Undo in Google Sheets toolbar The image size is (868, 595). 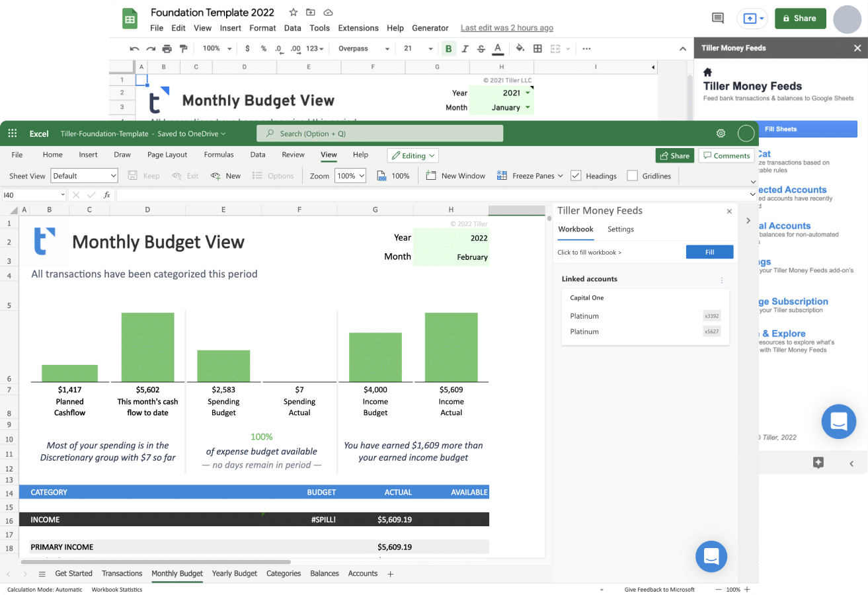(135, 48)
